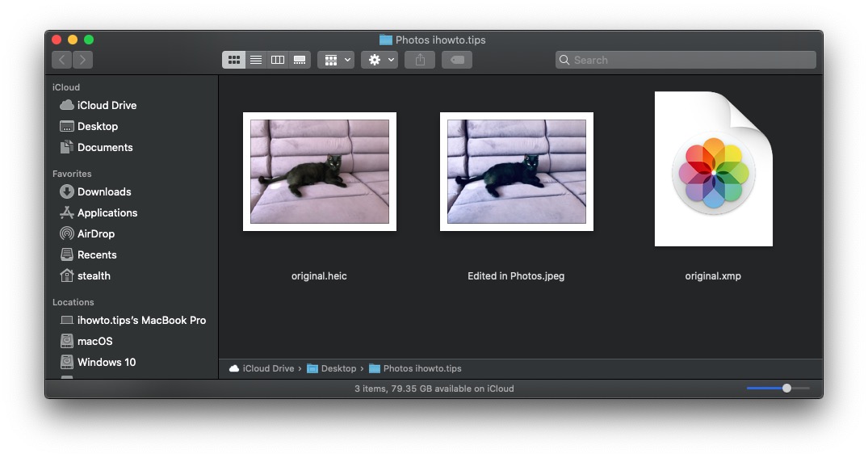Click the Search field
The width and height of the screenshot is (868, 458).
[686, 60]
